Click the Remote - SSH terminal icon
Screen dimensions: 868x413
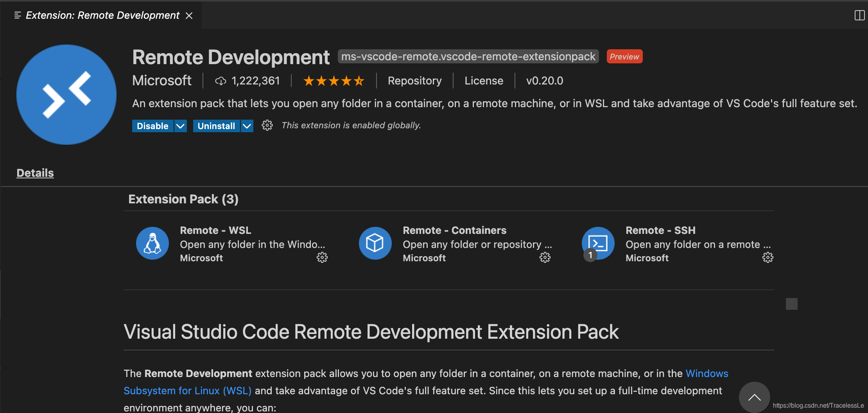click(598, 242)
